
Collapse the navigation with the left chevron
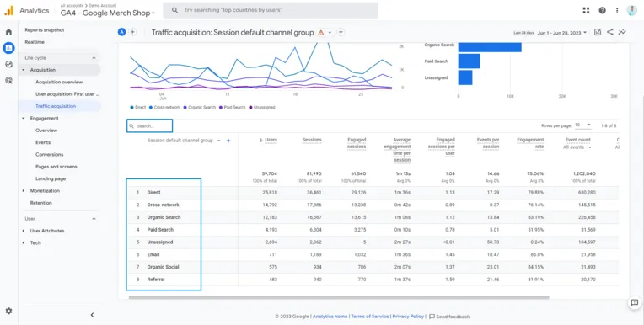coord(92,315)
